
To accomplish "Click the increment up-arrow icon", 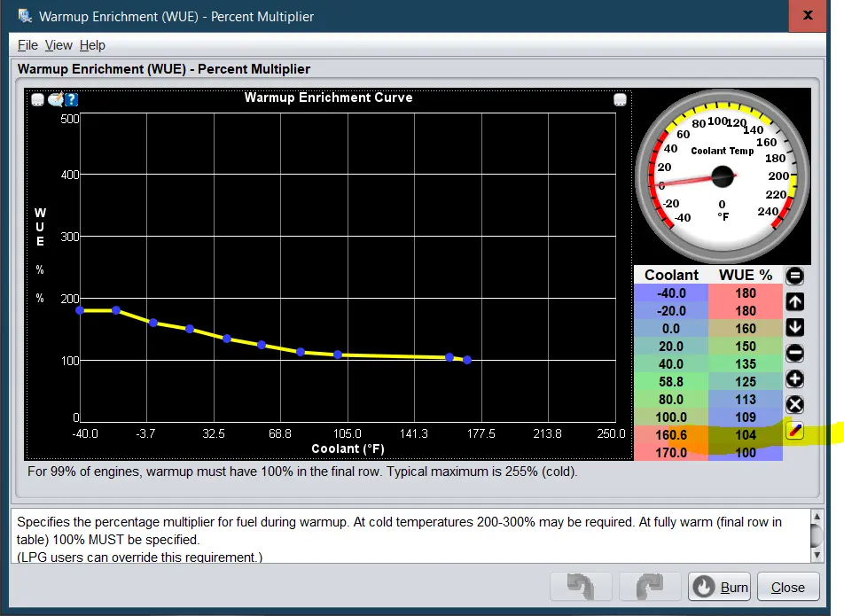I will coord(794,302).
